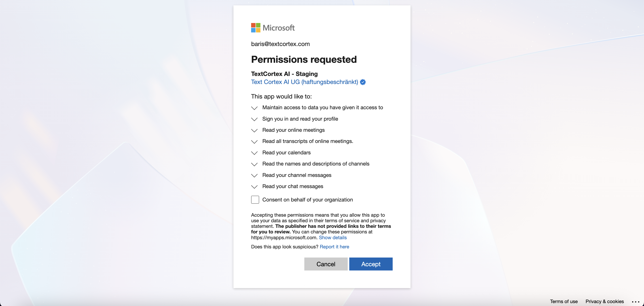Screen dimensions: 644x306
Task: Expand 'Read your channel messages' permission
Action: 254,175
